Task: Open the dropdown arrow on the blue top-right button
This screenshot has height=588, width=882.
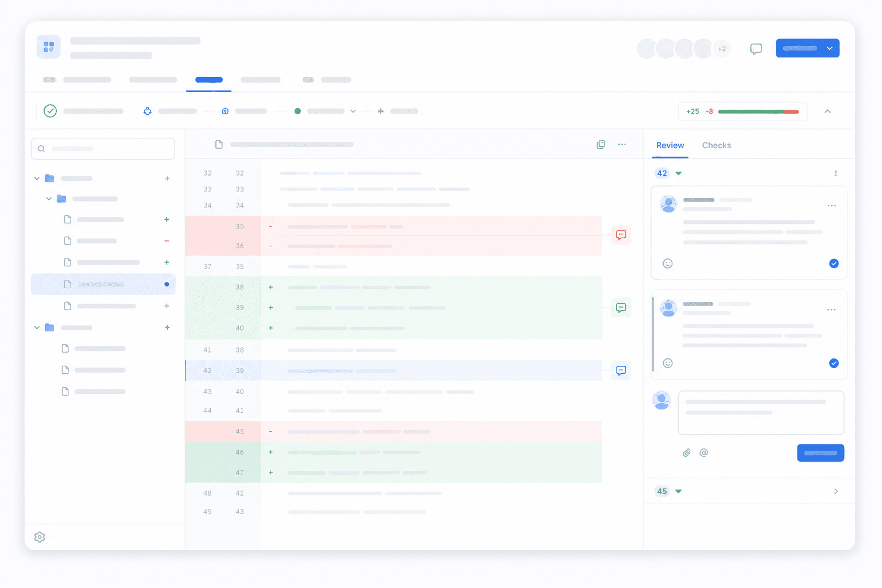Action: (830, 48)
